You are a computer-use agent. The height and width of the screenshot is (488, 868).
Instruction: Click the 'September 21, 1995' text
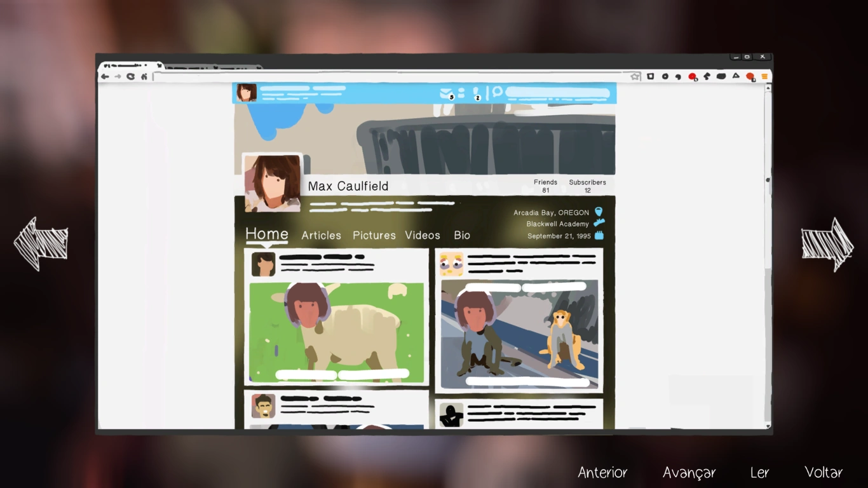point(559,236)
